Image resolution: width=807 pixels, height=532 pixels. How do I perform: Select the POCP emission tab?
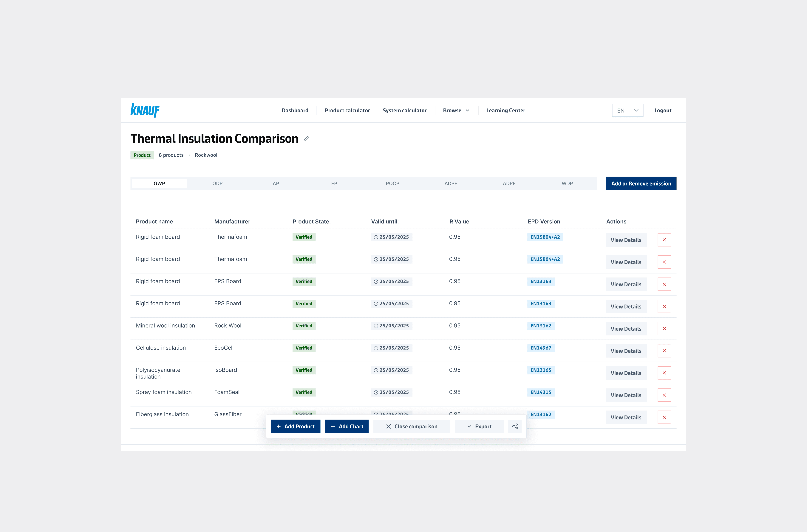click(392, 183)
